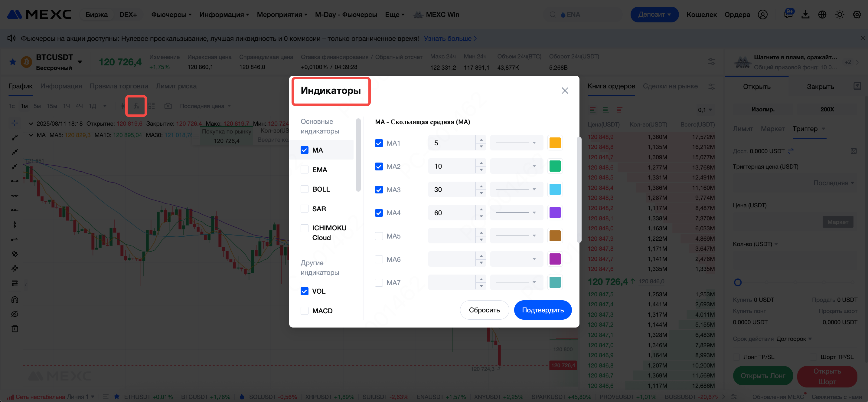Click the Сбросить button
Image resolution: width=868 pixels, height=402 pixels.
[484, 310]
